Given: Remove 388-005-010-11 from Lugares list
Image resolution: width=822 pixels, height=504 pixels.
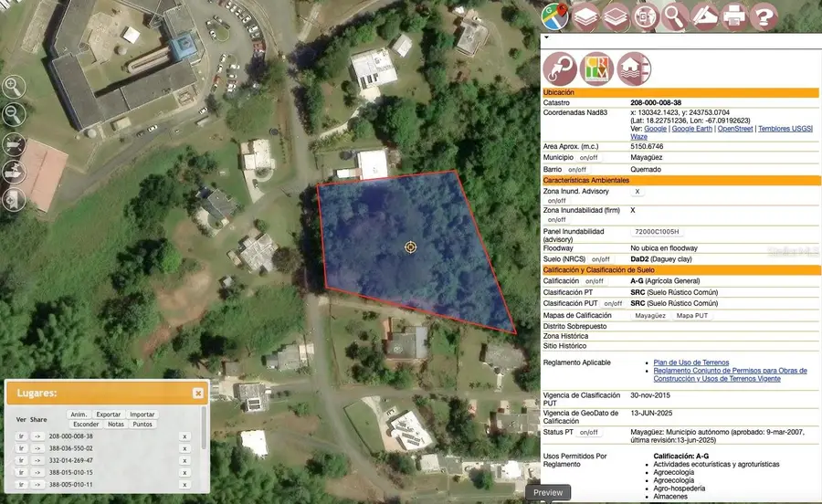Looking at the screenshot, I should tap(184, 485).
